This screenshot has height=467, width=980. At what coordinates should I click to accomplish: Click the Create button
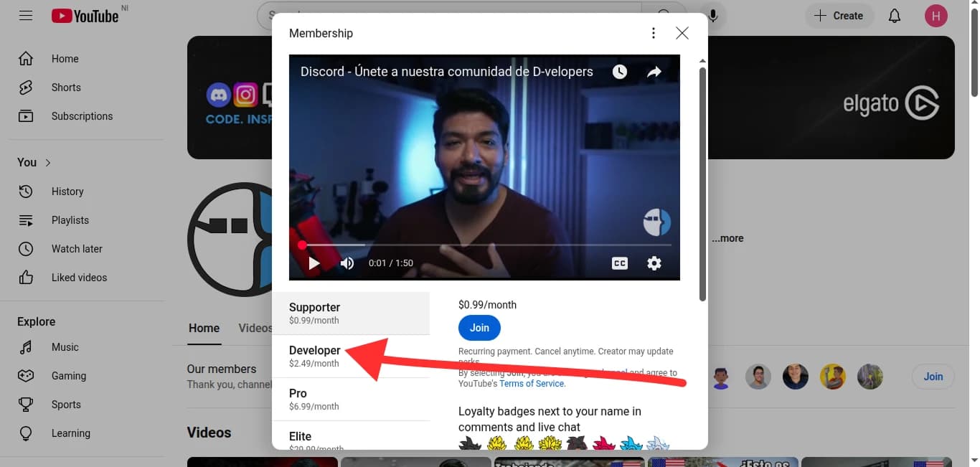coord(839,16)
